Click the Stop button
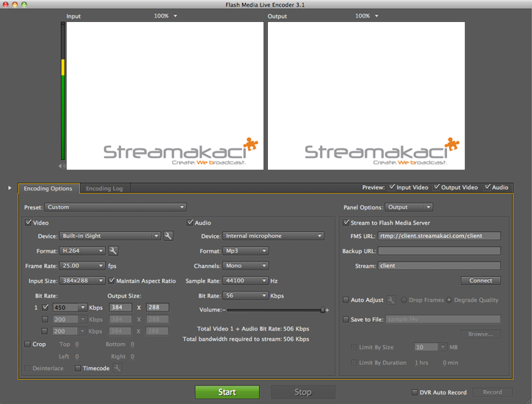This screenshot has width=532, height=404. coord(303,392)
